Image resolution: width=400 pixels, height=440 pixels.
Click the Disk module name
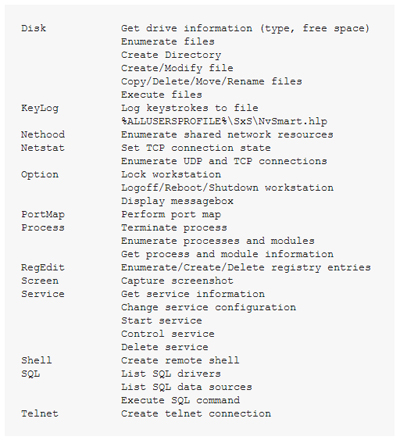click(33, 28)
